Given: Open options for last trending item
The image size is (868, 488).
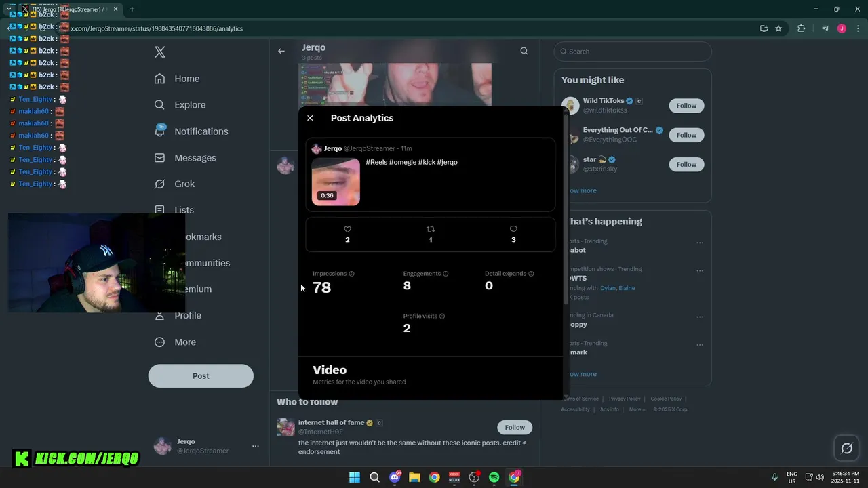Looking at the screenshot, I should coord(700,344).
